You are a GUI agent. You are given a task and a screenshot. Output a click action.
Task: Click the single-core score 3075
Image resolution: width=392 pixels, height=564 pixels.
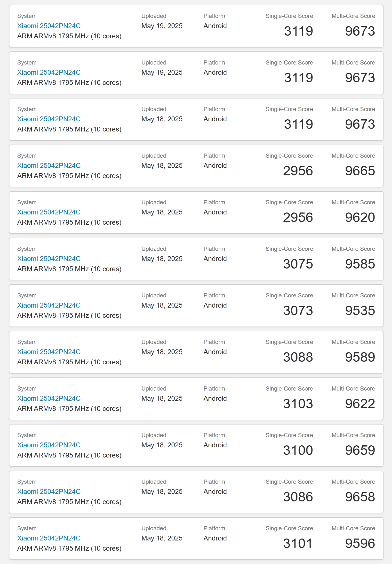tap(298, 264)
